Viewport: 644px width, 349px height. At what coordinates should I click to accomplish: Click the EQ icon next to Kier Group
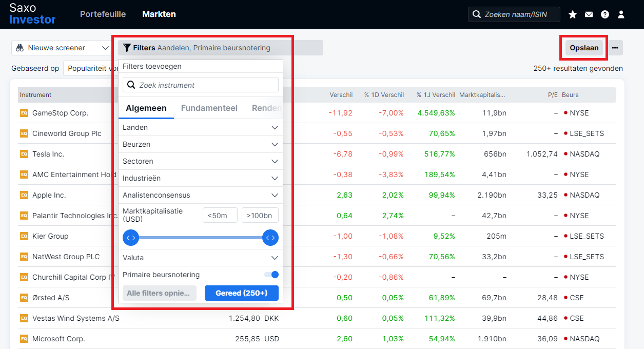pos(24,236)
